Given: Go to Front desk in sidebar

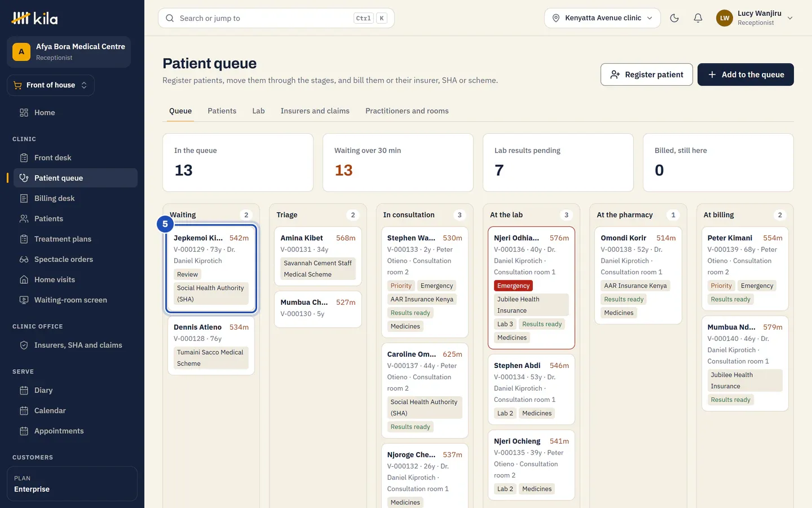Looking at the screenshot, I should click(x=76, y=157).
